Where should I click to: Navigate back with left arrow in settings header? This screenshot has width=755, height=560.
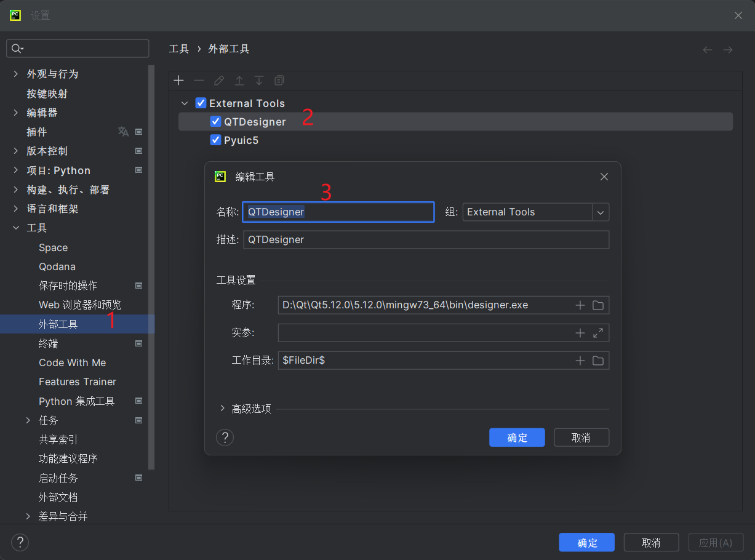coord(708,49)
